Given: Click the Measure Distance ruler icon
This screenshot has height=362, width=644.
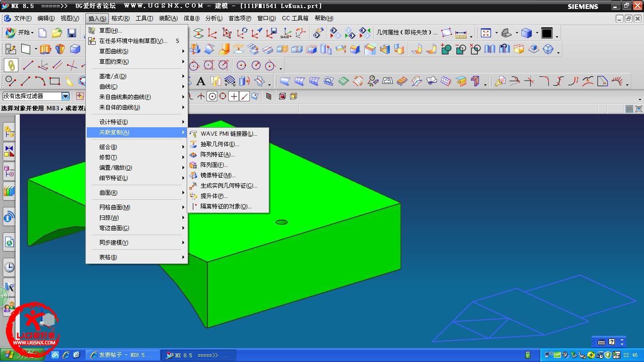Looking at the screenshot, I should tap(461, 33).
